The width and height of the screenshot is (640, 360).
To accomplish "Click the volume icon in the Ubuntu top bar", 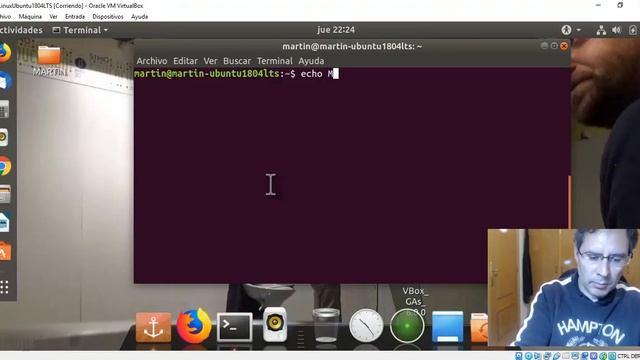I will click(x=616, y=30).
